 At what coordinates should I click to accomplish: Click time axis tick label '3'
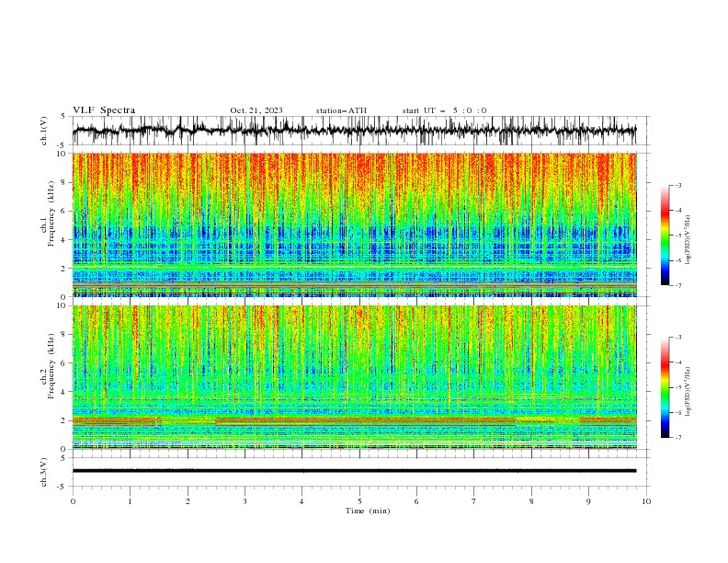tap(245, 501)
